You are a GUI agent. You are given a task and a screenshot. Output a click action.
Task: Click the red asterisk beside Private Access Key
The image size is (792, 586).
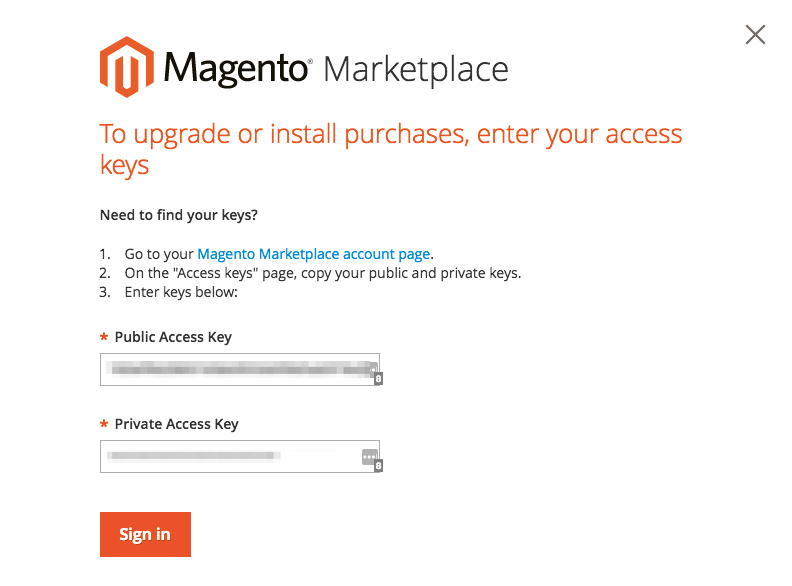[104, 423]
